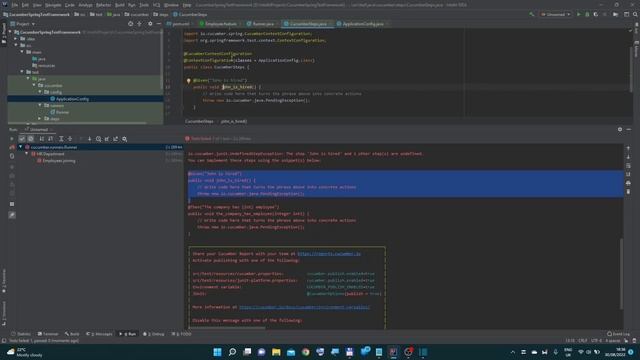This screenshot has height=360, width=640.
Task: Open the reports.cucumber.io link in console
Action: 329,253
